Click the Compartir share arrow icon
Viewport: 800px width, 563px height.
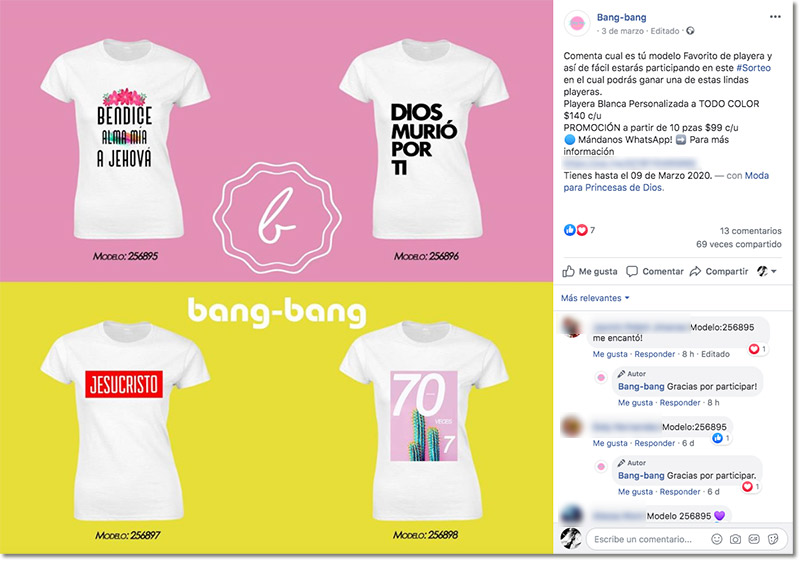tap(695, 271)
